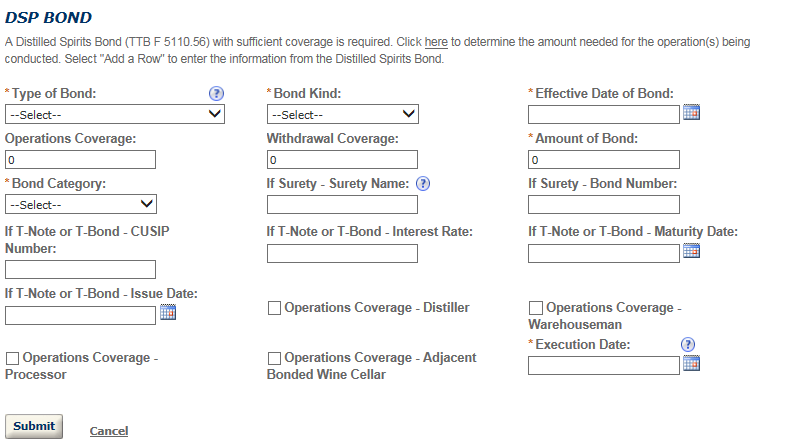789x446 pixels.
Task: Click the Cancel link
Action: point(109,431)
